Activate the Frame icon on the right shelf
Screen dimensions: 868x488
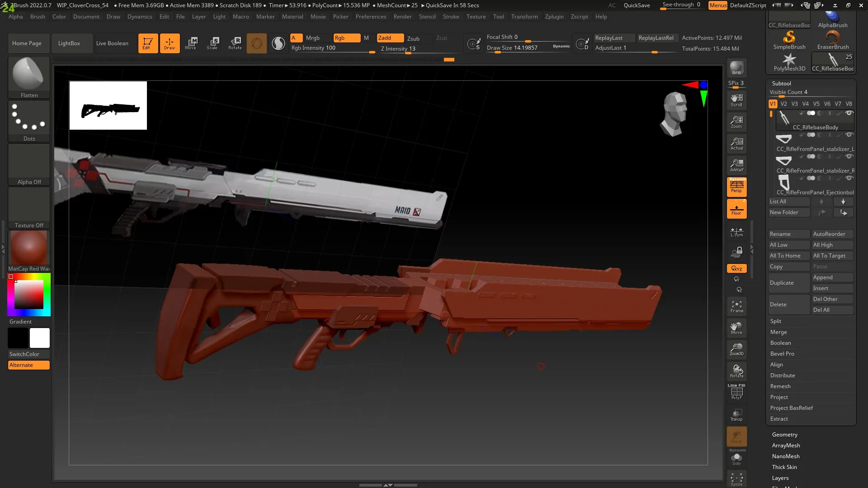(736, 306)
